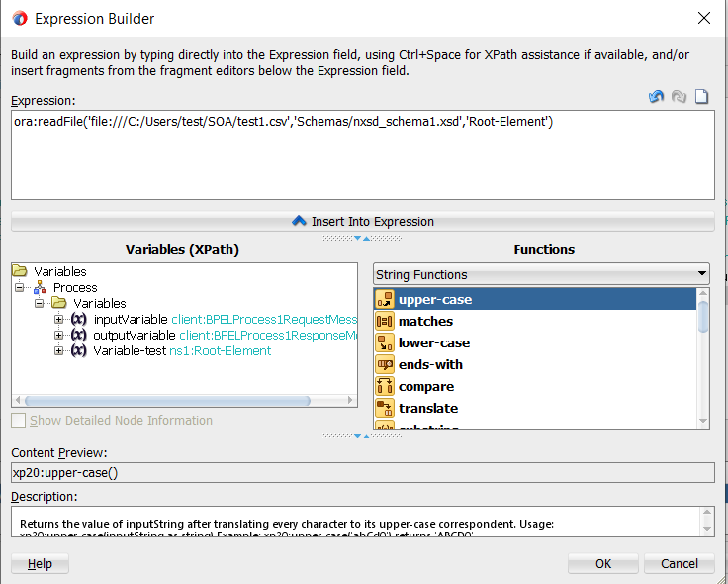Expand the Variable-test tree node
Viewport: 728px width, 584px height.
tap(59, 351)
